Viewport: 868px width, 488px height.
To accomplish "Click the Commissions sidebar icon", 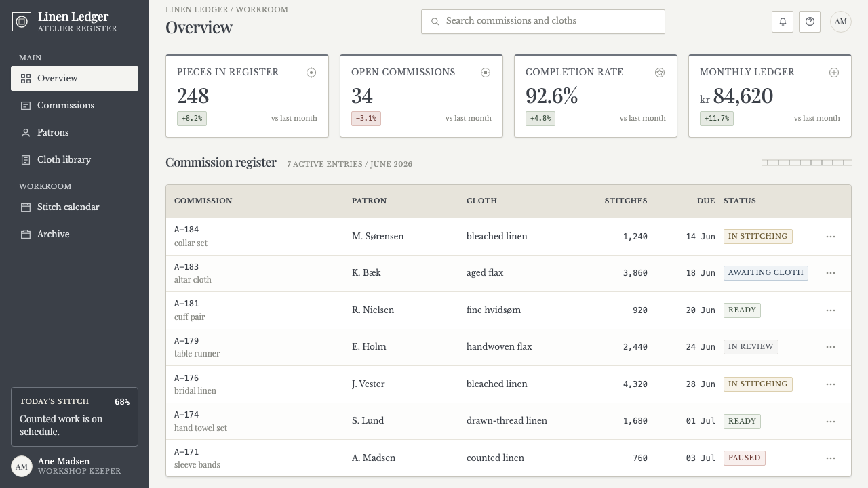I will pyautogui.click(x=26, y=106).
